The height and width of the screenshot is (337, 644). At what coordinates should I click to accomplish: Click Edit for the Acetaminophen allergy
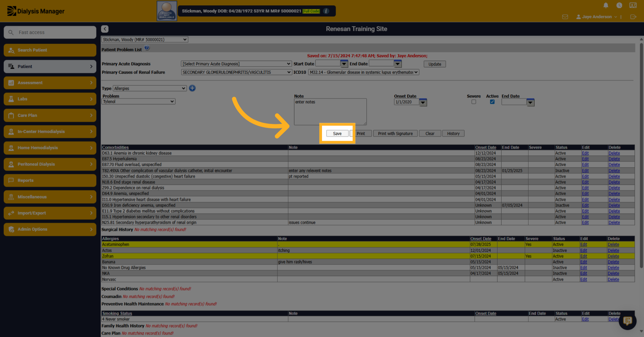[x=583, y=245]
